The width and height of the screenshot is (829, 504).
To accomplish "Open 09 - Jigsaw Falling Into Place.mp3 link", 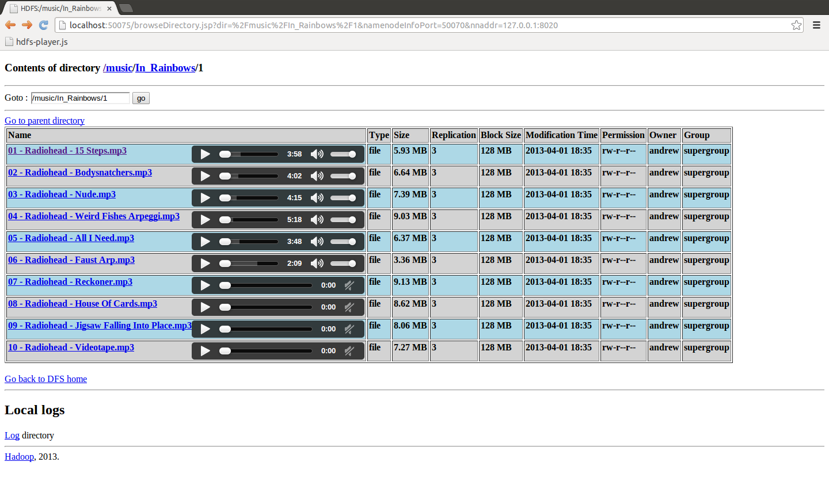I will point(100,326).
